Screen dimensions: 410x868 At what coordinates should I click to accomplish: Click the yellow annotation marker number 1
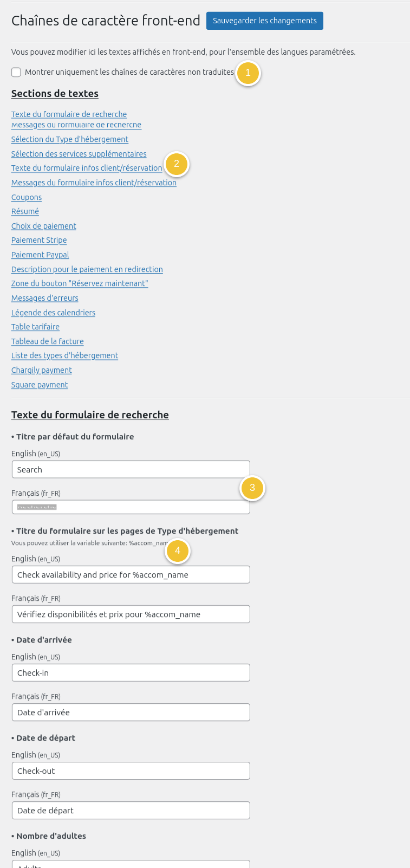point(248,73)
